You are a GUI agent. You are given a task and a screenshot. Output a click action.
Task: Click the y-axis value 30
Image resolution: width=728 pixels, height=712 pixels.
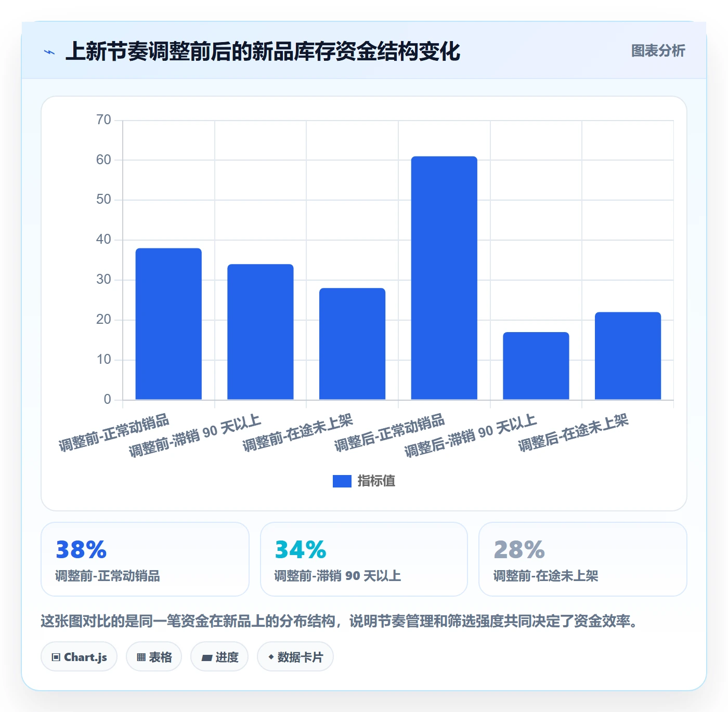(x=103, y=280)
